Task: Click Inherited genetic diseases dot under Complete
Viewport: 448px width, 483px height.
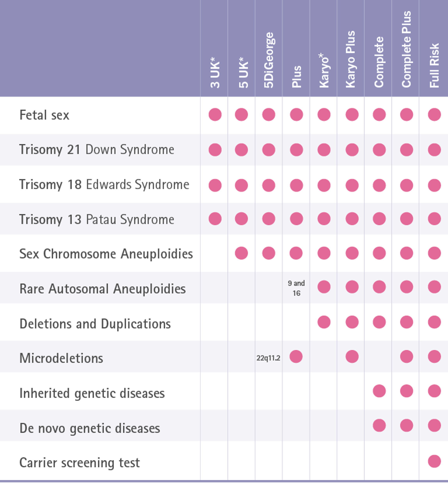Action: 379,391
